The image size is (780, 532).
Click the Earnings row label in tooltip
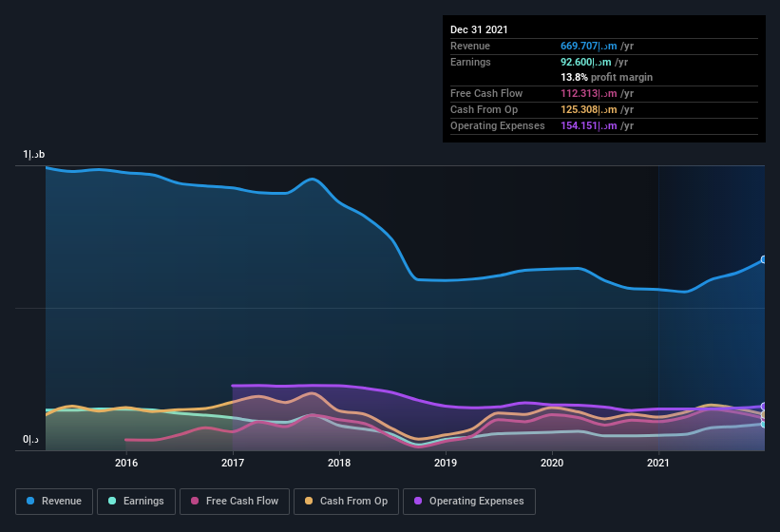point(470,62)
